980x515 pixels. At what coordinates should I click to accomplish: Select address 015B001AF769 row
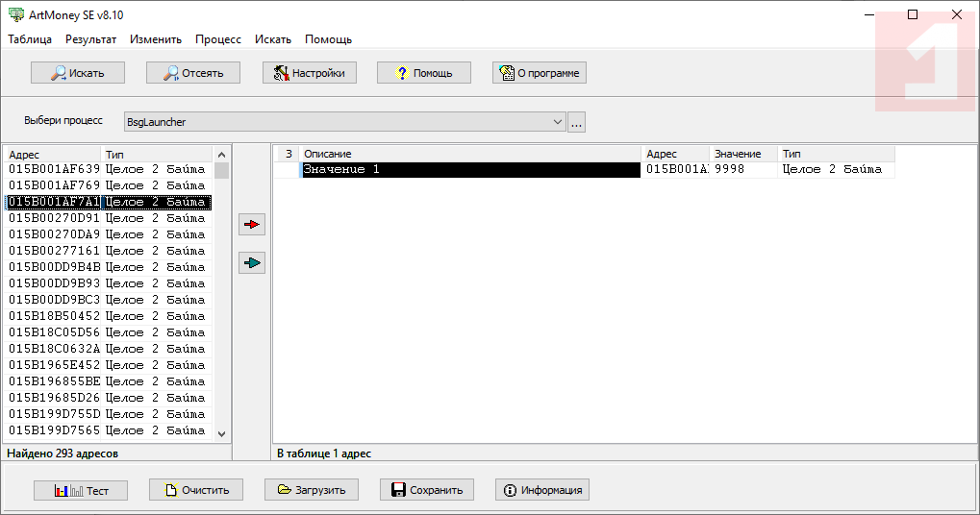(109, 185)
